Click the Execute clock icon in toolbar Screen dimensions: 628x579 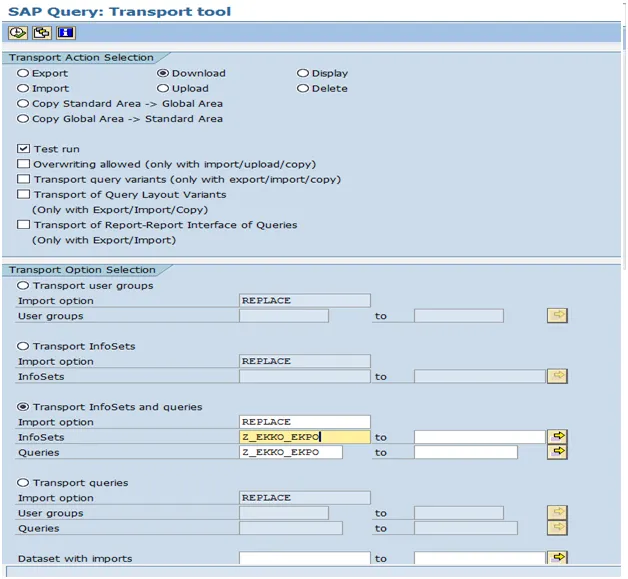tap(18, 32)
